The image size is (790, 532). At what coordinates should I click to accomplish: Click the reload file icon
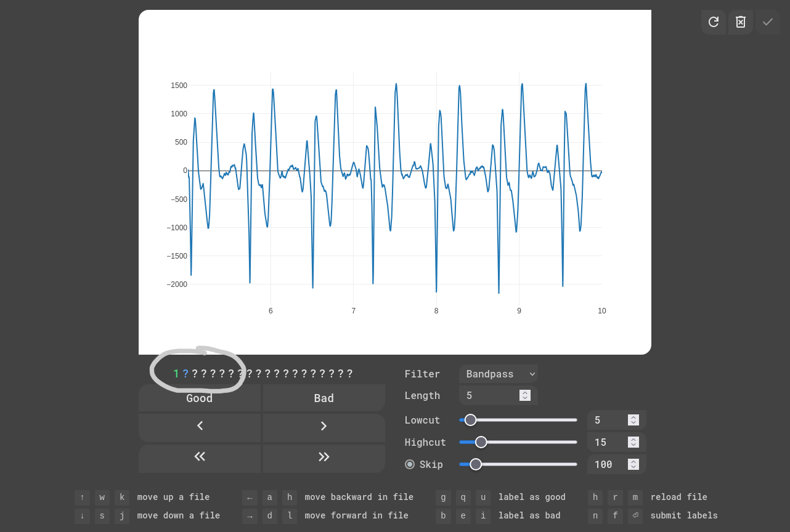click(x=713, y=22)
